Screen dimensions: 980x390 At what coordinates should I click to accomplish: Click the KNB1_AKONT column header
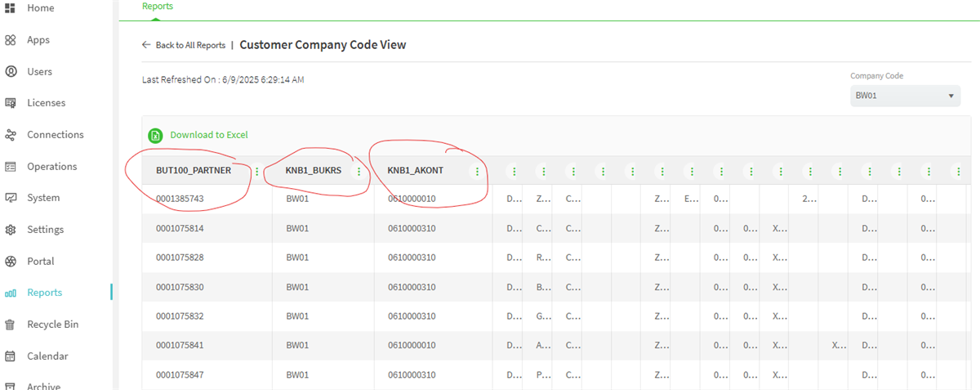tap(415, 171)
